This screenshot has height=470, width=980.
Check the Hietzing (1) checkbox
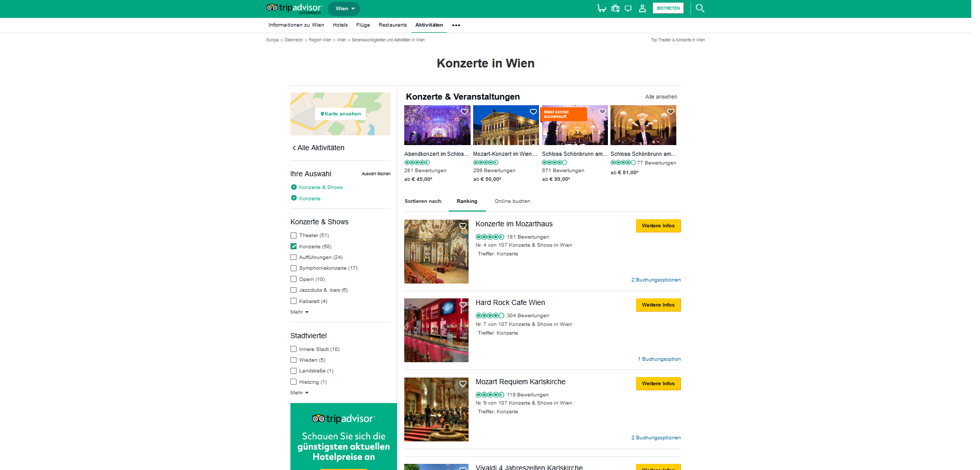coord(293,382)
